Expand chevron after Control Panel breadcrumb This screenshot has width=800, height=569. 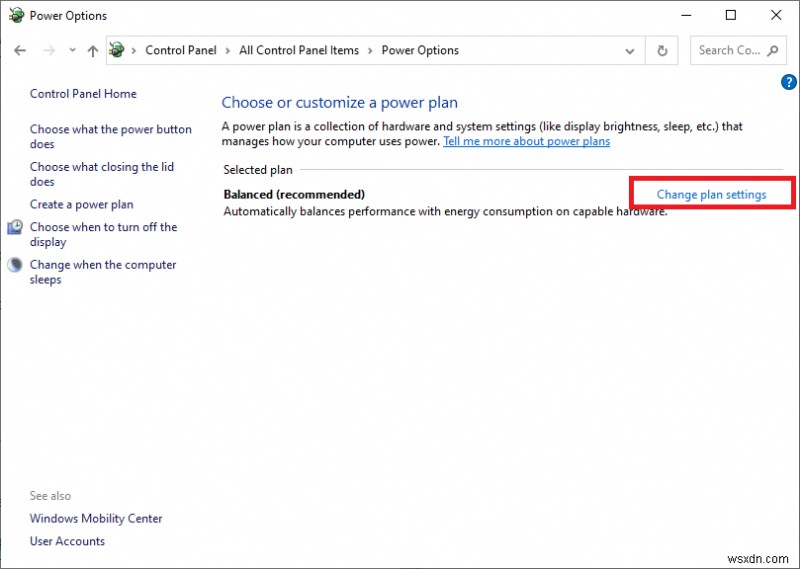click(228, 51)
